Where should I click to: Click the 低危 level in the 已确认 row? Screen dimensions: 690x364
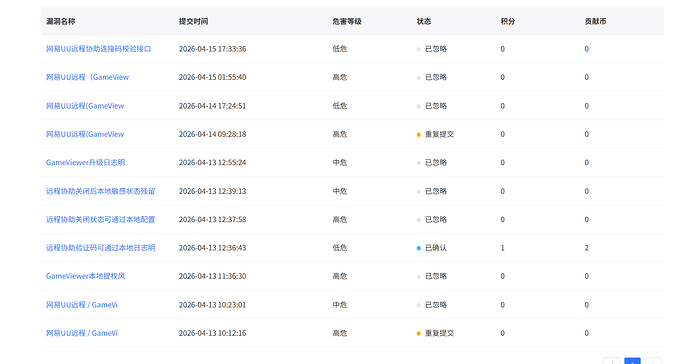[x=340, y=248]
